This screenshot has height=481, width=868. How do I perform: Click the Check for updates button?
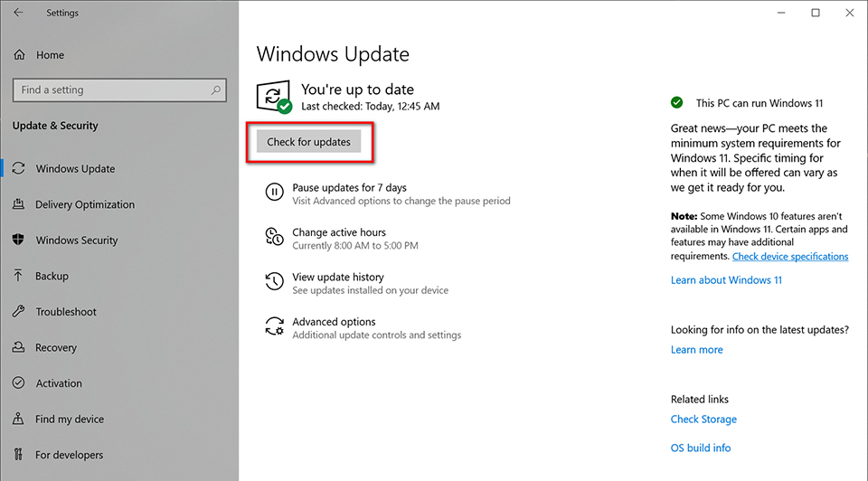click(308, 142)
